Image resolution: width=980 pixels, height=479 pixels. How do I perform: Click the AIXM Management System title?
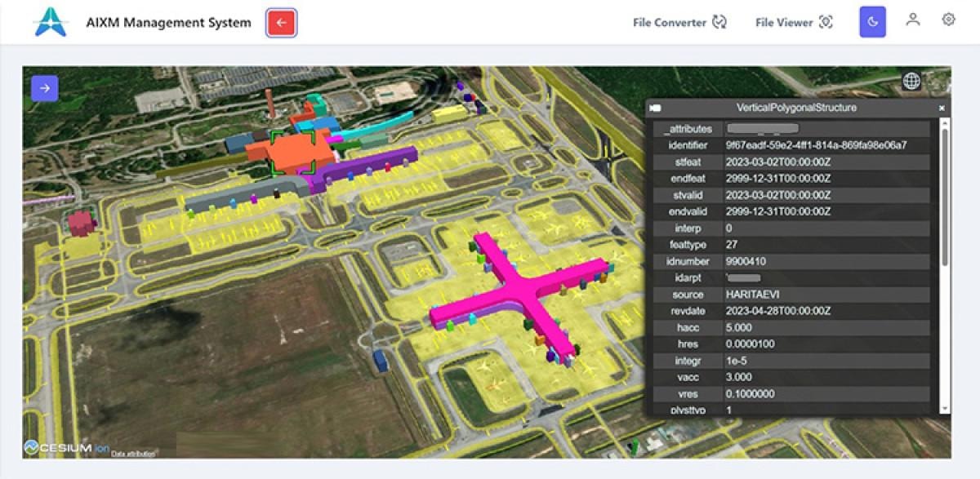(x=168, y=23)
